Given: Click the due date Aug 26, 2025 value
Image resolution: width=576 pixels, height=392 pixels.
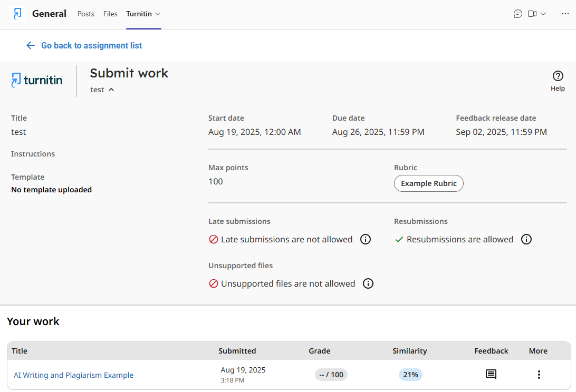Looking at the screenshot, I should (x=378, y=132).
